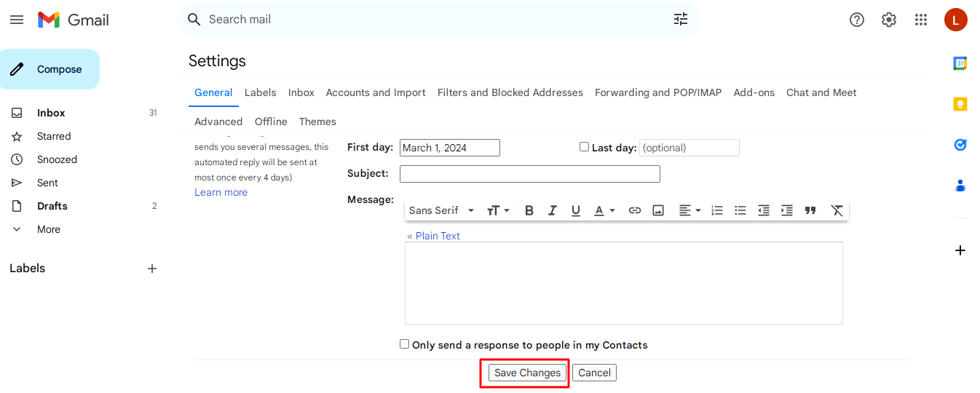Open search options filter icon
This screenshot has height=393, width=980.
tap(681, 20)
